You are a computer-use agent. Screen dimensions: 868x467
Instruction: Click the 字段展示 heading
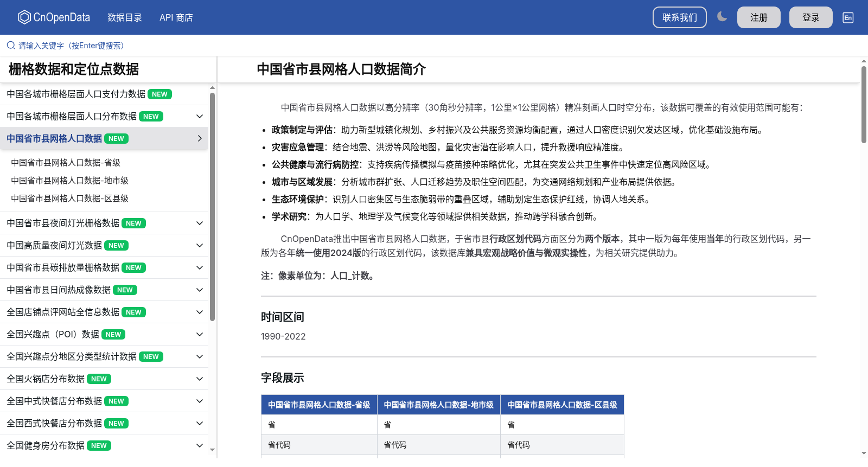[283, 378]
